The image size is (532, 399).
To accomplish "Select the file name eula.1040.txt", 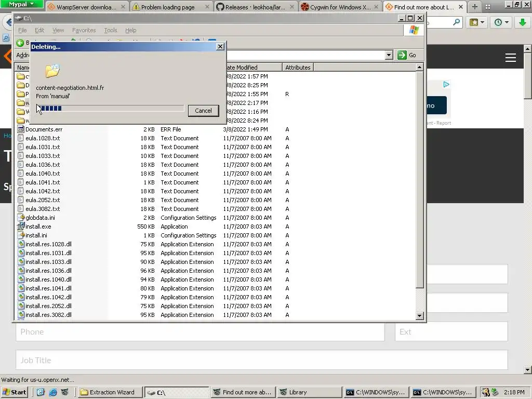I will [43, 174].
